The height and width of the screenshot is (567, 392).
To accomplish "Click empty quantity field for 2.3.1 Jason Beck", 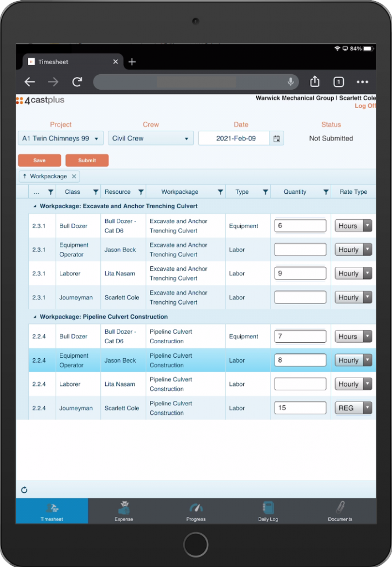I will (300, 250).
